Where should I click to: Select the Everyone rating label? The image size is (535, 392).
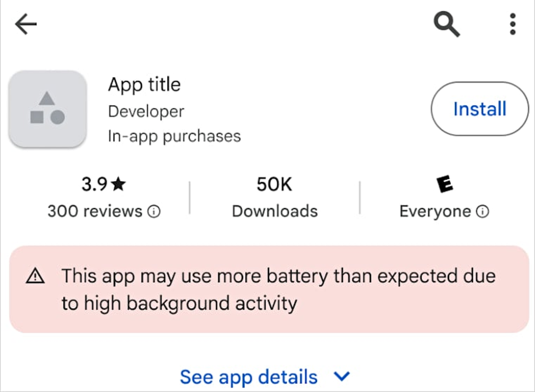(x=435, y=211)
